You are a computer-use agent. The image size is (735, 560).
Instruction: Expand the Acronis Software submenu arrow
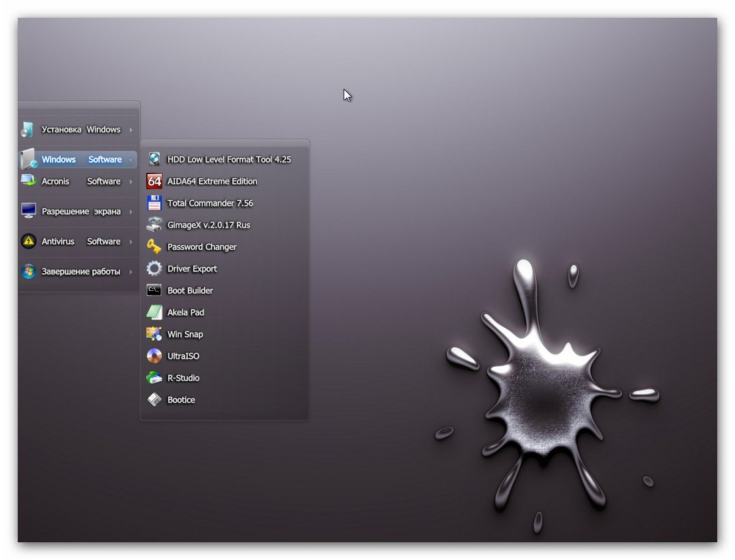pos(130,182)
